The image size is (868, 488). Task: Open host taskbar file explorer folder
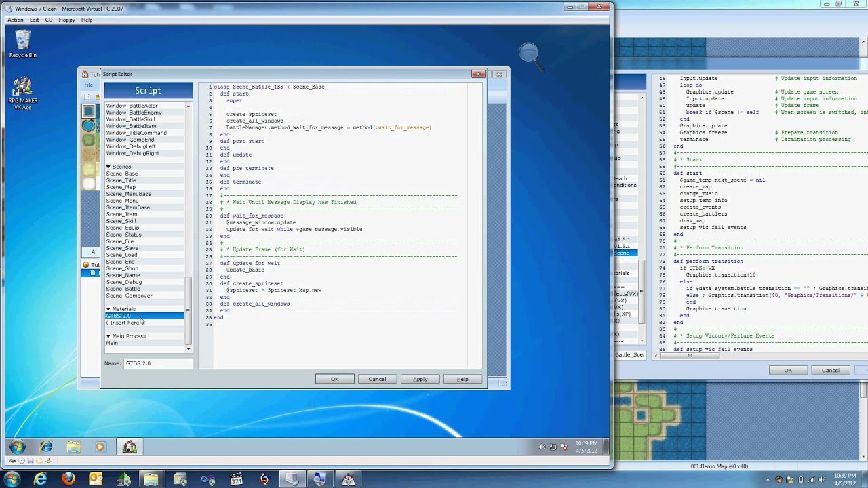click(151, 479)
